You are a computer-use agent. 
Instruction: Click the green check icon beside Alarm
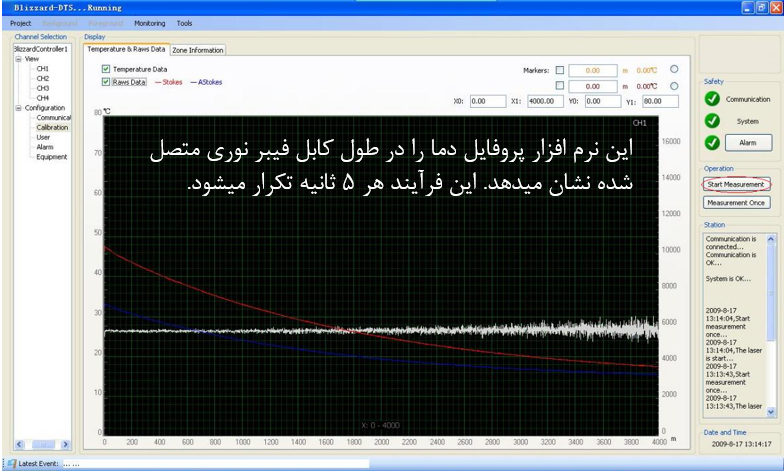pos(712,142)
